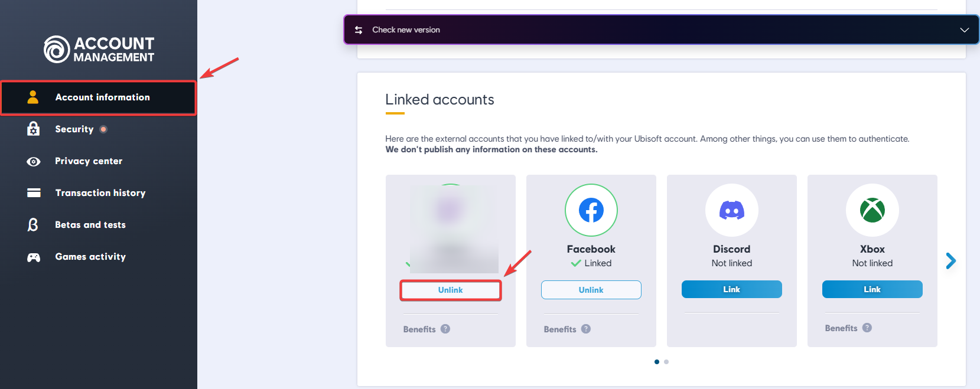980x389 pixels.
Task: Click the Xbox logo icon
Action: tap(872, 210)
